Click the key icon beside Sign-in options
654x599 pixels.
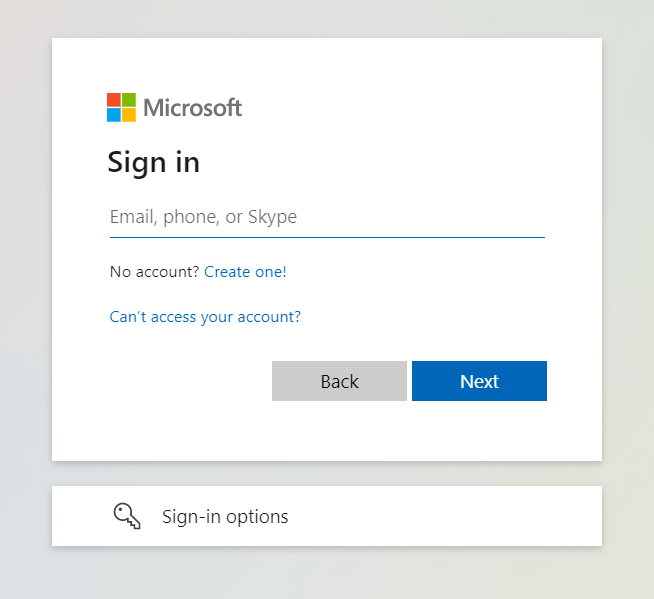point(127,516)
